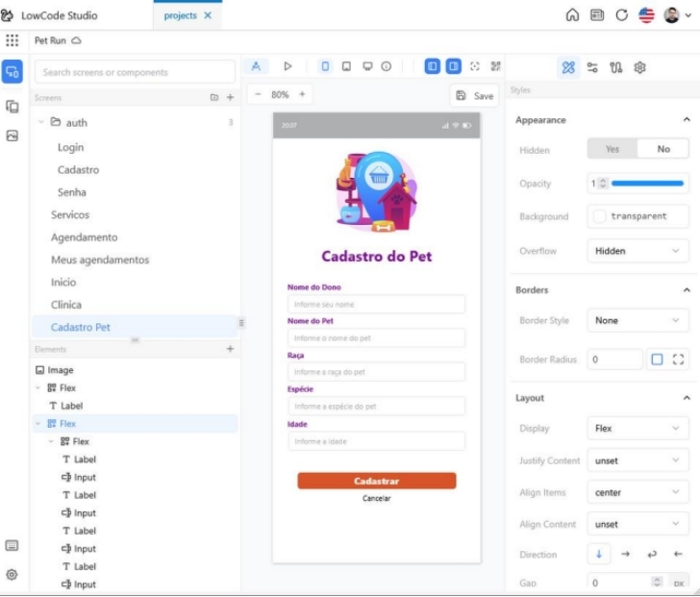Open the Border Style dropdown
This screenshot has width=700, height=597.
[x=637, y=320]
